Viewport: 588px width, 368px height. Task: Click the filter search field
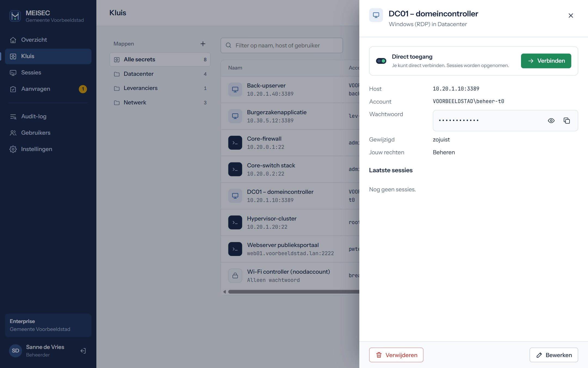coord(282,46)
